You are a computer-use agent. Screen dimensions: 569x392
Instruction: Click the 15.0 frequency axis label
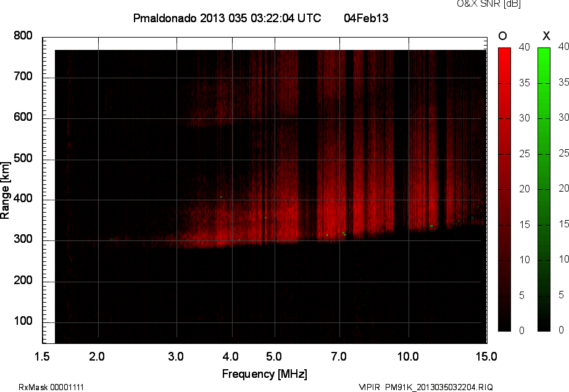[486, 356]
